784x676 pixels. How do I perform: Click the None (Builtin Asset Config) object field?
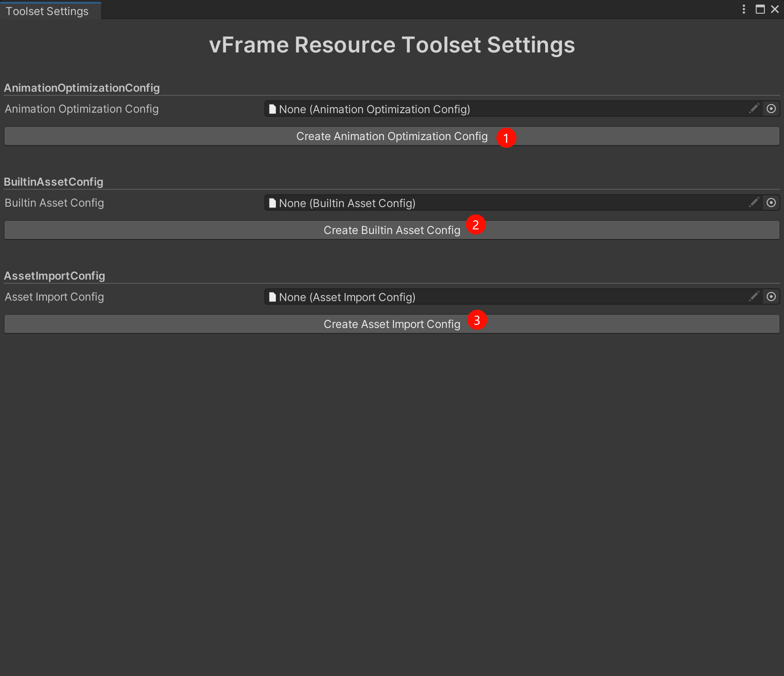(x=501, y=203)
